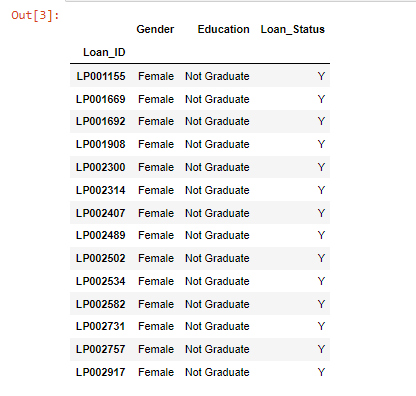Select row index LP002502

click(101, 258)
